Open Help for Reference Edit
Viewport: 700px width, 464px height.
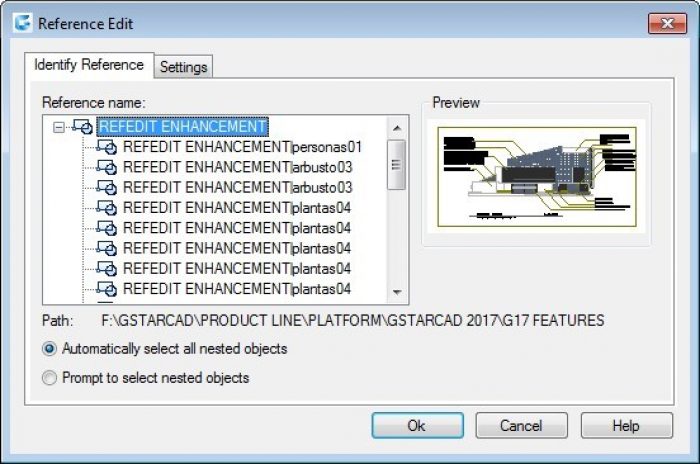(x=626, y=426)
